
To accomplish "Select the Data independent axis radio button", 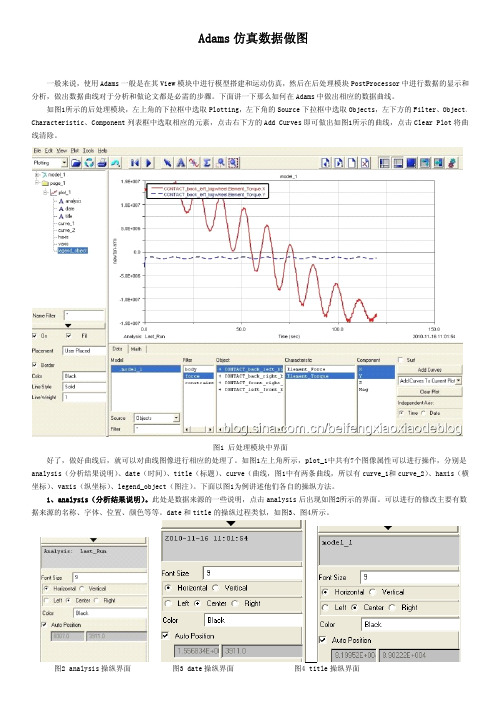I will pos(424,413).
